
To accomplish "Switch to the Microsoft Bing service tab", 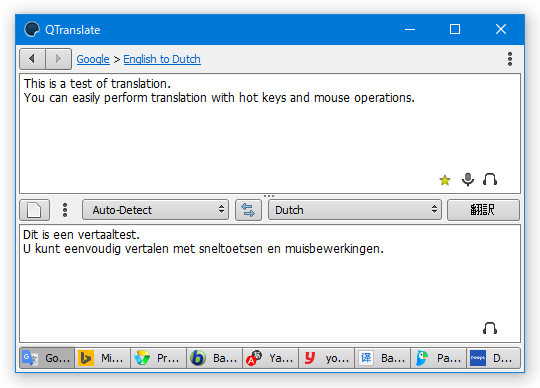I will click(103, 358).
